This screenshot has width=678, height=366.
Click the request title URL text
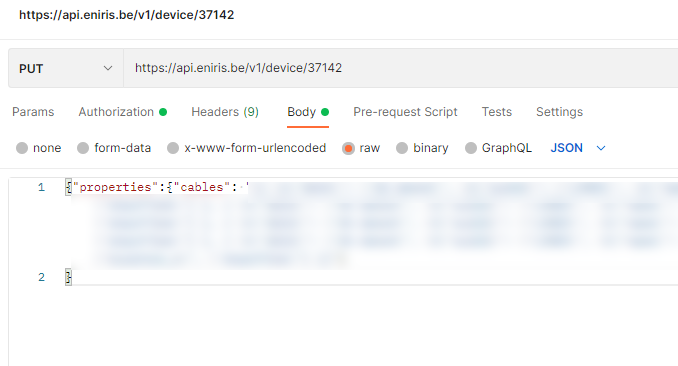pos(127,15)
